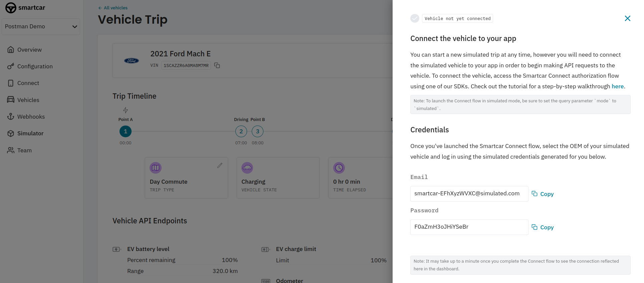The width and height of the screenshot is (644, 283).
Task: Go to Configuration in the sidebar
Action: point(35,66)
